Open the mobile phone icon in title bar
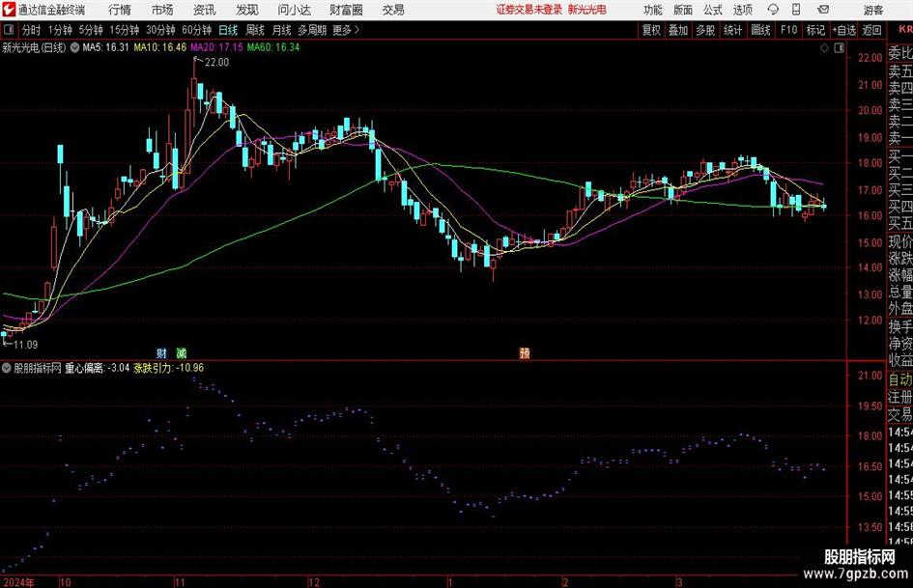 coord(796,10)
